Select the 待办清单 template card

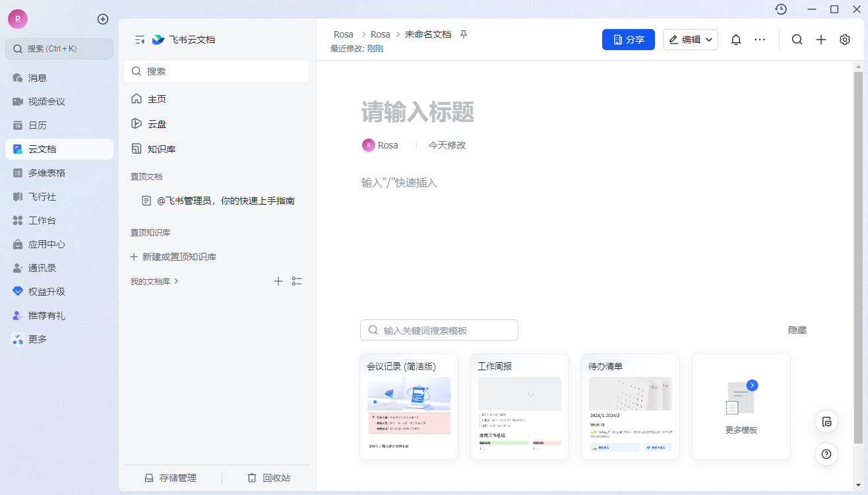pyautogui.click(x=630, y=406)
